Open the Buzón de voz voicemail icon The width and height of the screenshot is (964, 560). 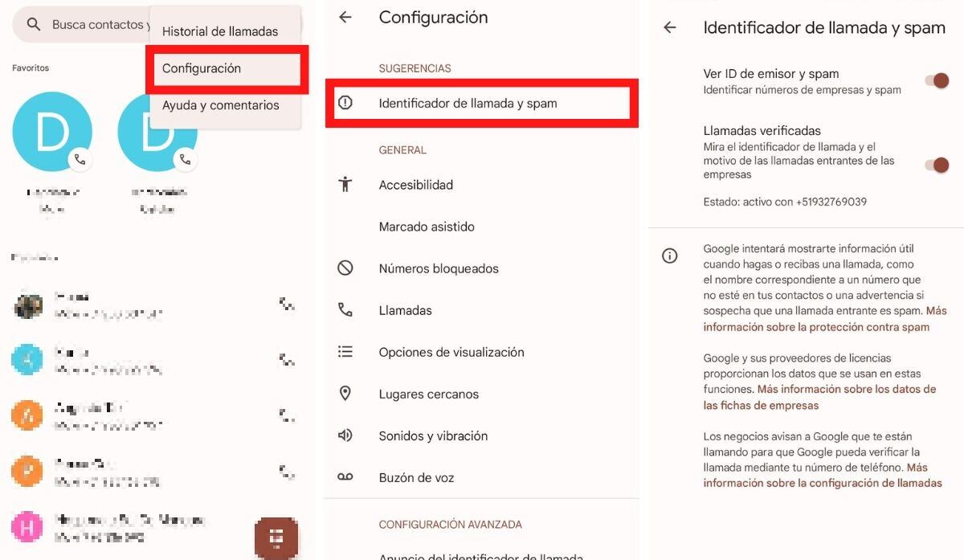coord(345,477)
